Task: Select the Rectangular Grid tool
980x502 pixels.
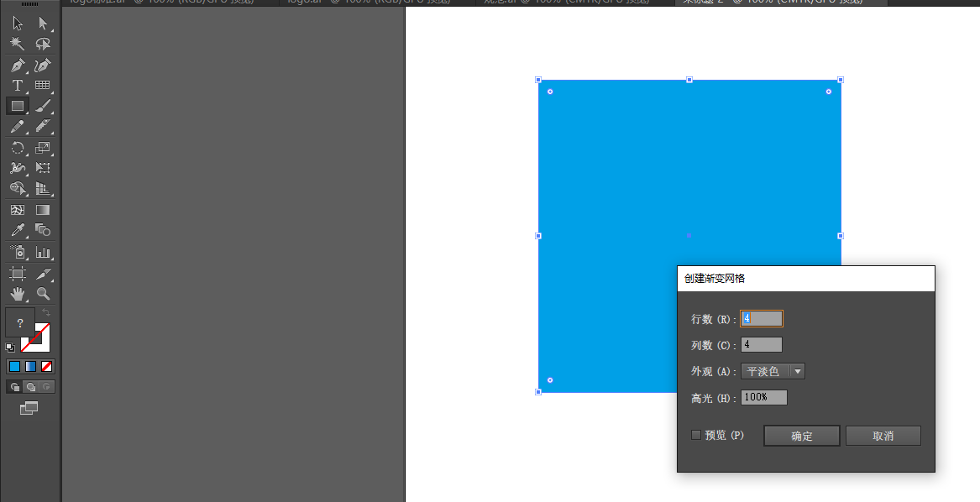Action: pyautogui.click(x=43, y=85)
